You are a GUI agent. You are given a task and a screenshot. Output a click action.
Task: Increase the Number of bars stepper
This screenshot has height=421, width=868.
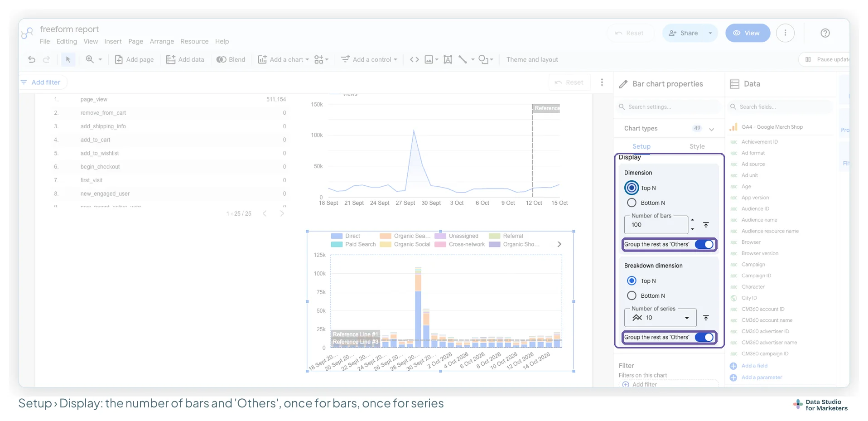pyautogui.click(x=692, y=220)
